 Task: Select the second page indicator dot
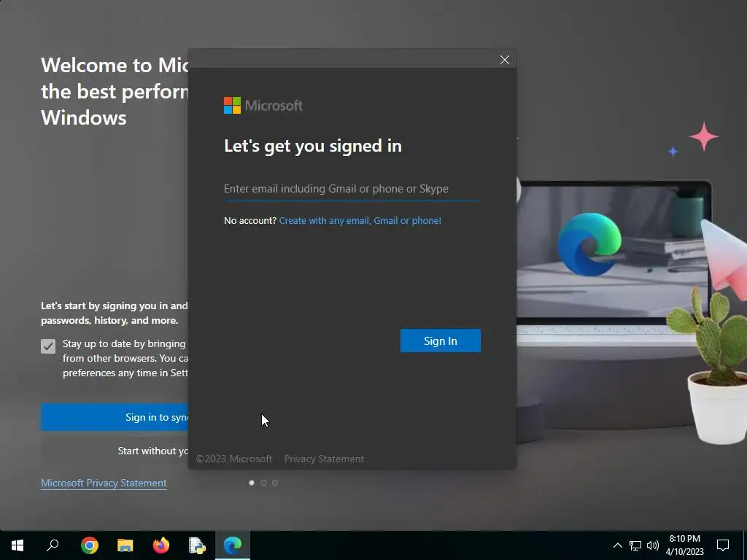(x=263, y=483)
